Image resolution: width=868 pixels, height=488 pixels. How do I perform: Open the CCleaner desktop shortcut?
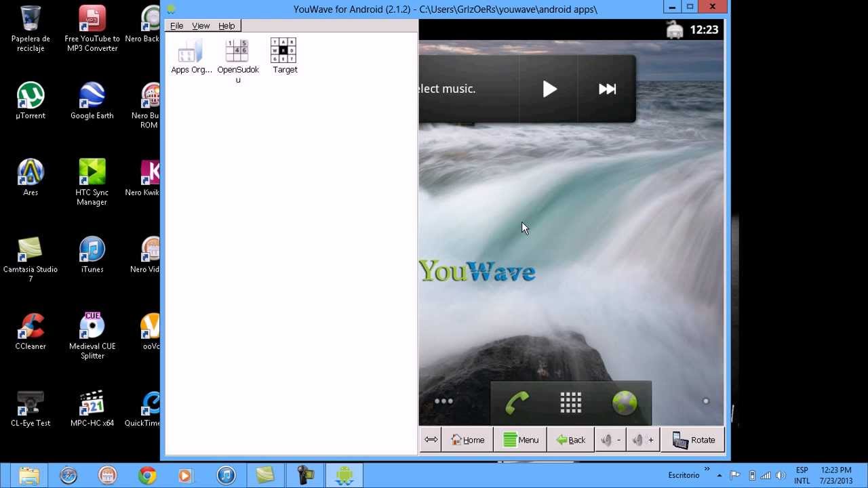tap(31, 331)
